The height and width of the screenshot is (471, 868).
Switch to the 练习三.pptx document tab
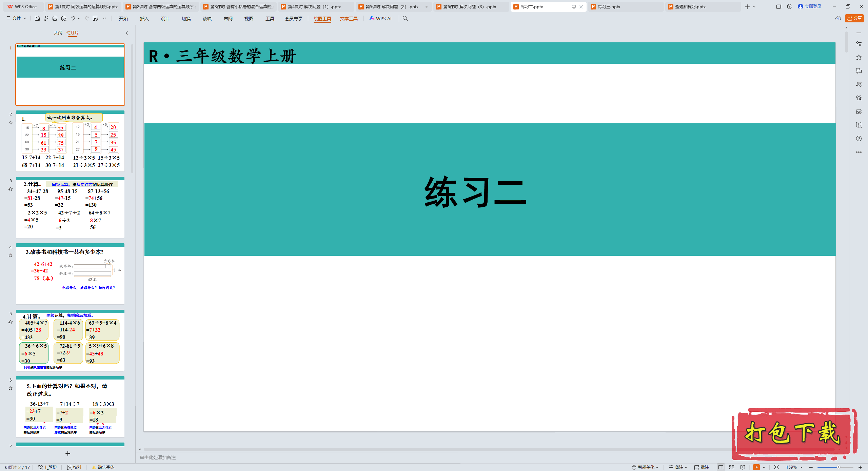609,6
